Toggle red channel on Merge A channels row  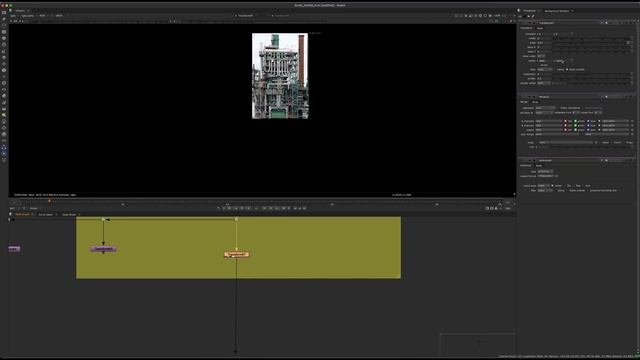click(x=565, y=121)
